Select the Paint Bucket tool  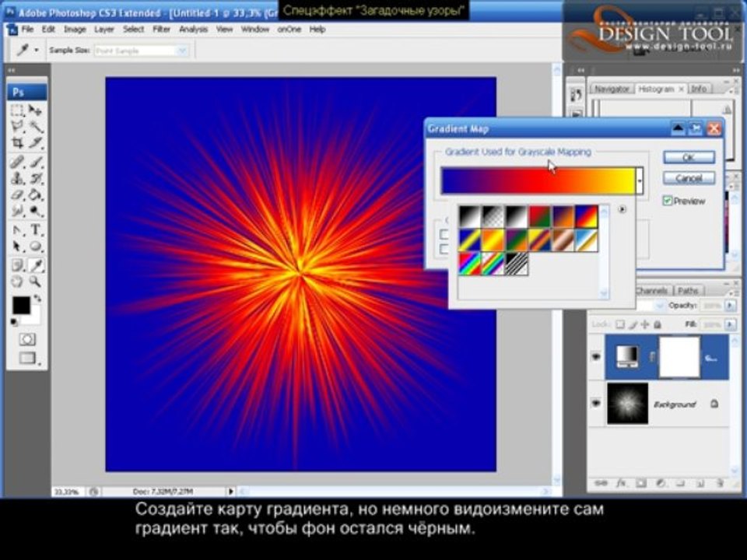tap(35, 194)
